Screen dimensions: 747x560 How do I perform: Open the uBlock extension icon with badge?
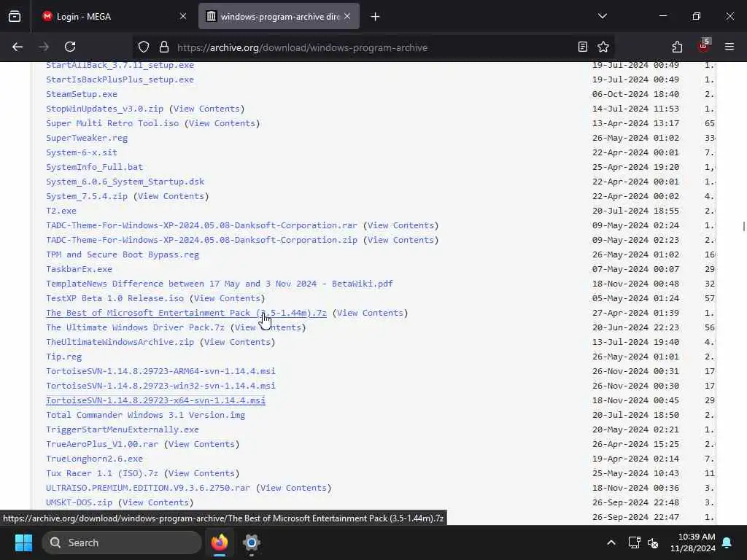click(x=704, y=46)
